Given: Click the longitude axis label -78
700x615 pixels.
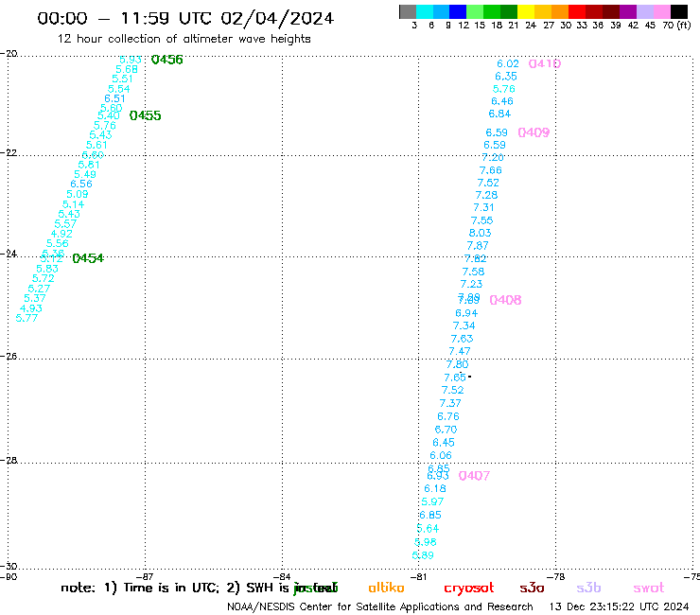Looking at the screenshot, I should pos(557,577).
